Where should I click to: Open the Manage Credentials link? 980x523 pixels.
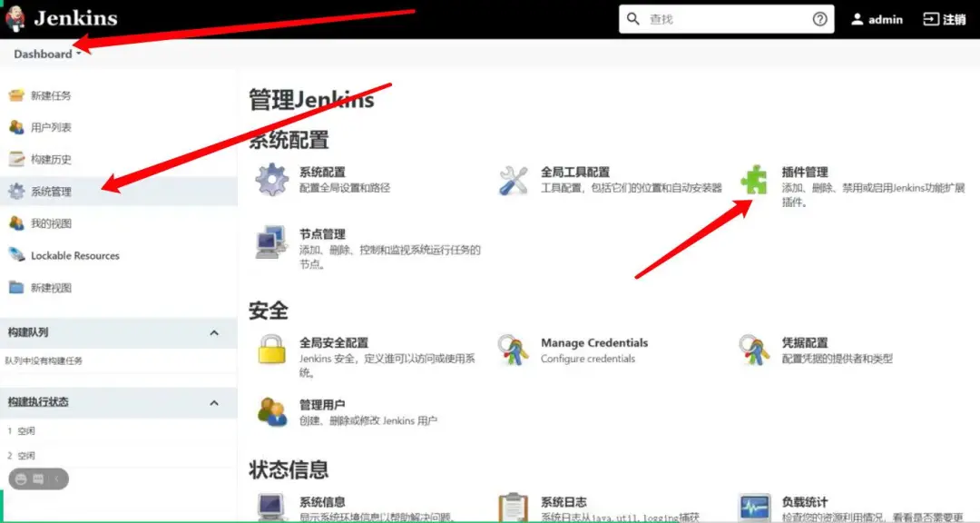[x=594, y=343]
